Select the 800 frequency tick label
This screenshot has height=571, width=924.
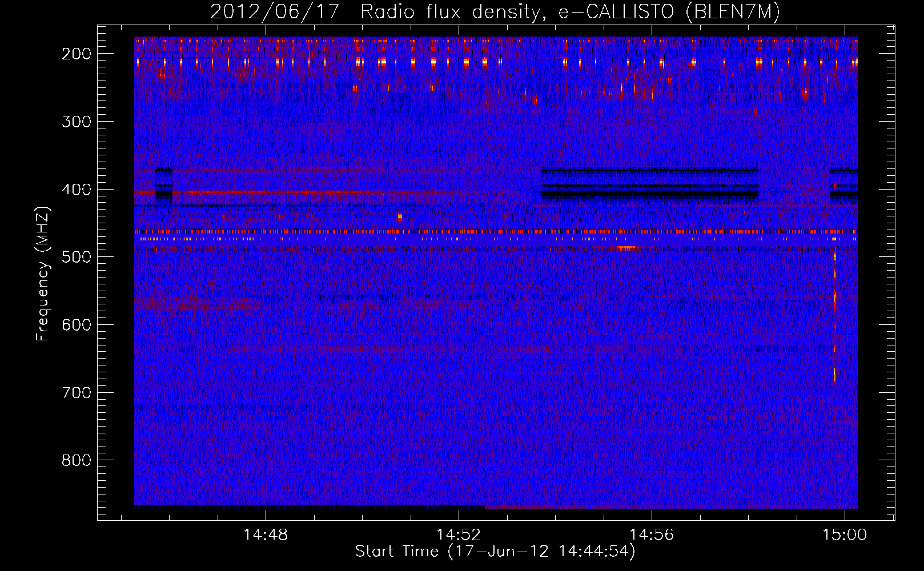[x=77, y=460]
